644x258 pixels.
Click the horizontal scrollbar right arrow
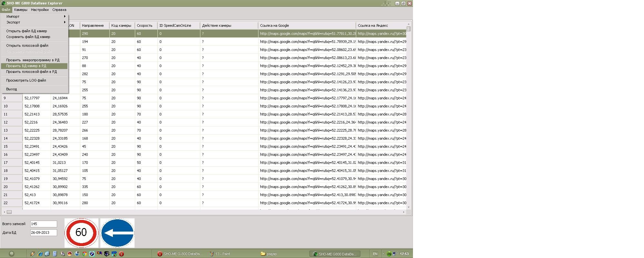tap(404, 212)
